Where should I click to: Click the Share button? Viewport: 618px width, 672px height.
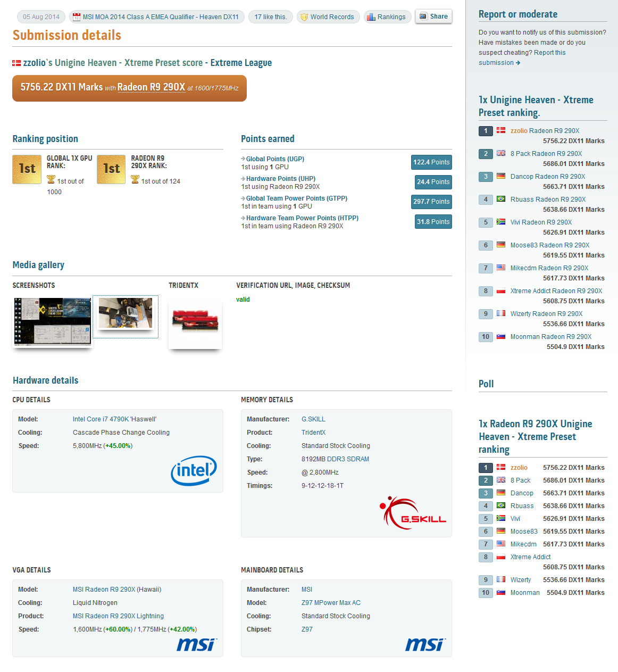coord(433,16)
